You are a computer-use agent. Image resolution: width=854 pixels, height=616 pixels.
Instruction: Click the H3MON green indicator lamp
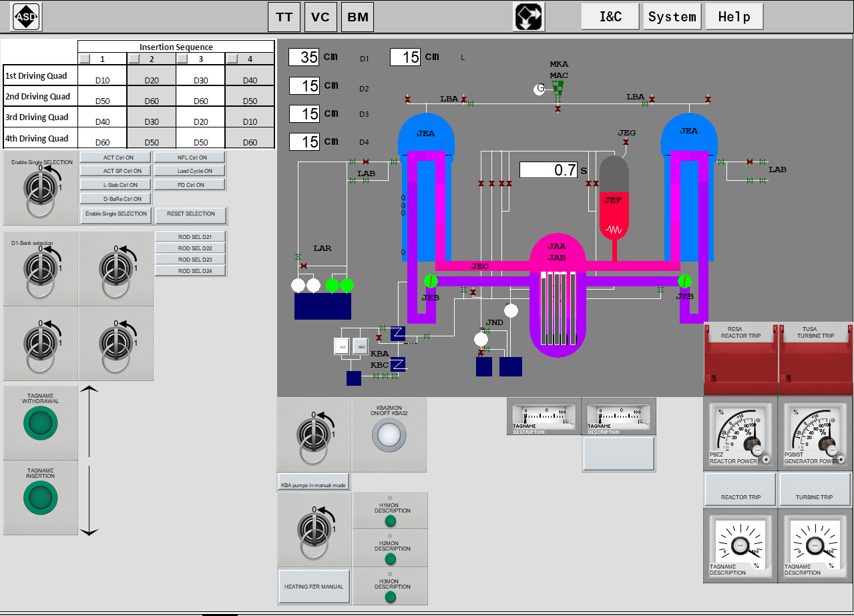[391, 597]
